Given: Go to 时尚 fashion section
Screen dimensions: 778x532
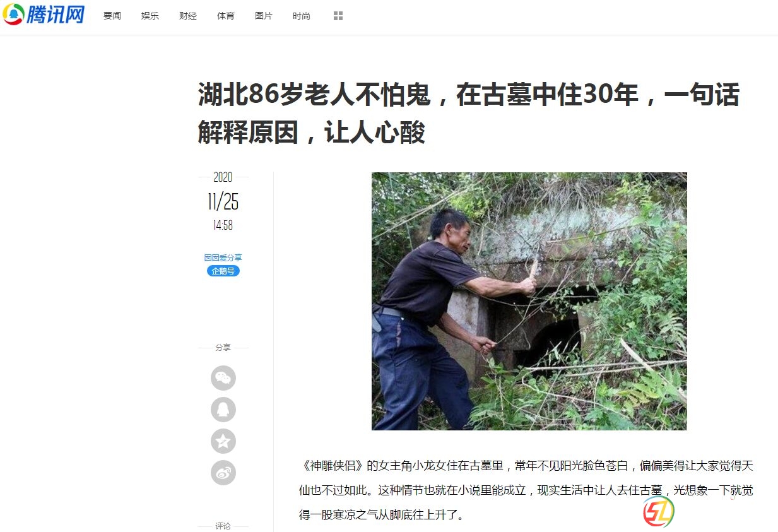Looking at the screenshot, I should [302, 16].
